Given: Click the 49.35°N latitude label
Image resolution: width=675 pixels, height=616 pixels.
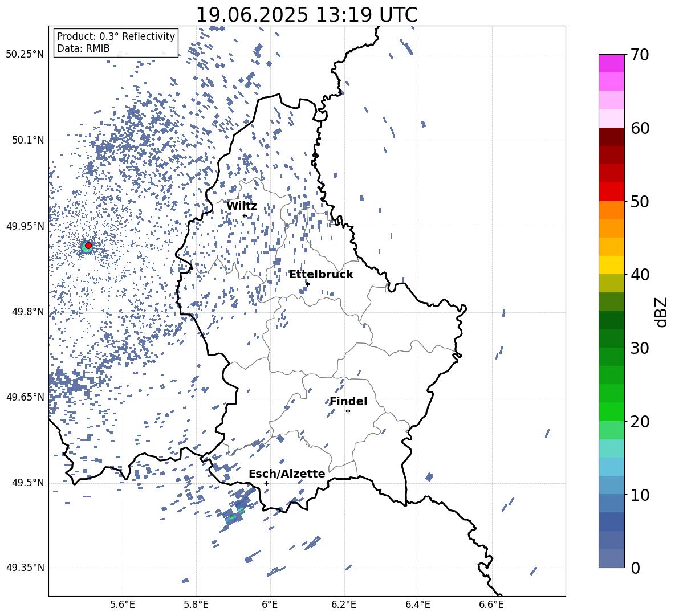Looking at the screenshot, I should click(x=25, y=568).
